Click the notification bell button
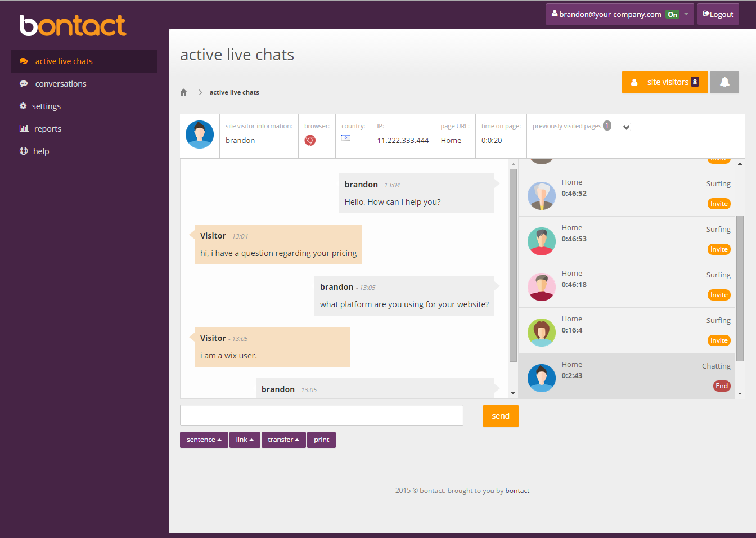756x538 pixels. pyautogui.click(x=724, y=82)
